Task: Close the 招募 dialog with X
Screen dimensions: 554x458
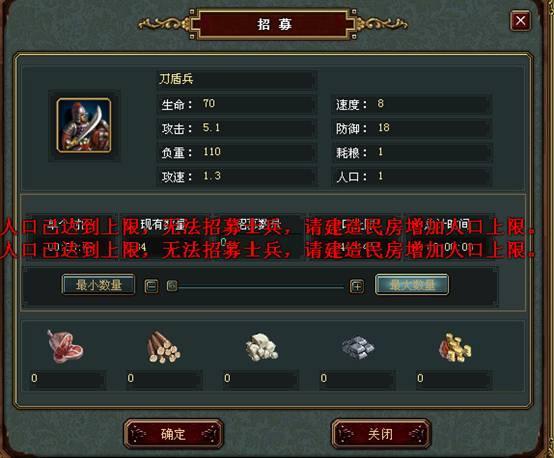Action: 520,20
